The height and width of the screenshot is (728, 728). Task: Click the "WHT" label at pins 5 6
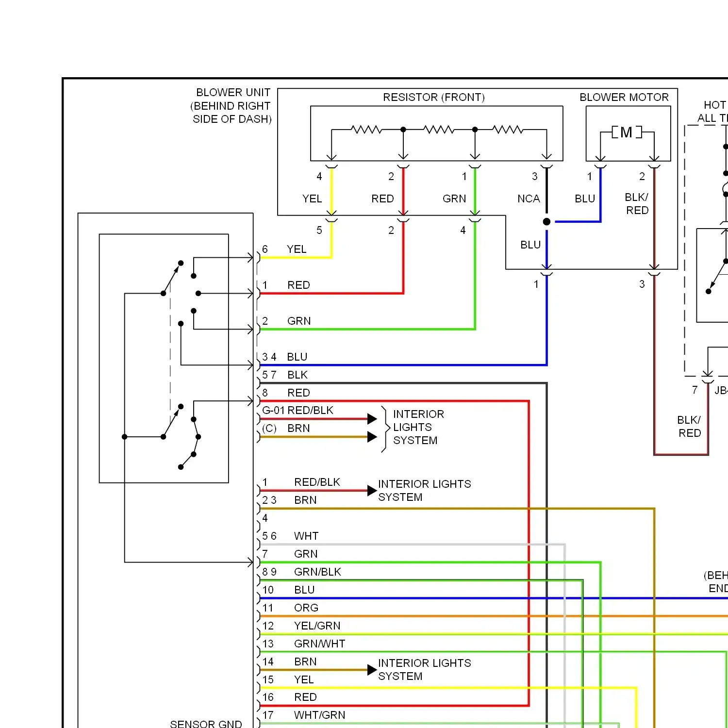coord(306,536)
